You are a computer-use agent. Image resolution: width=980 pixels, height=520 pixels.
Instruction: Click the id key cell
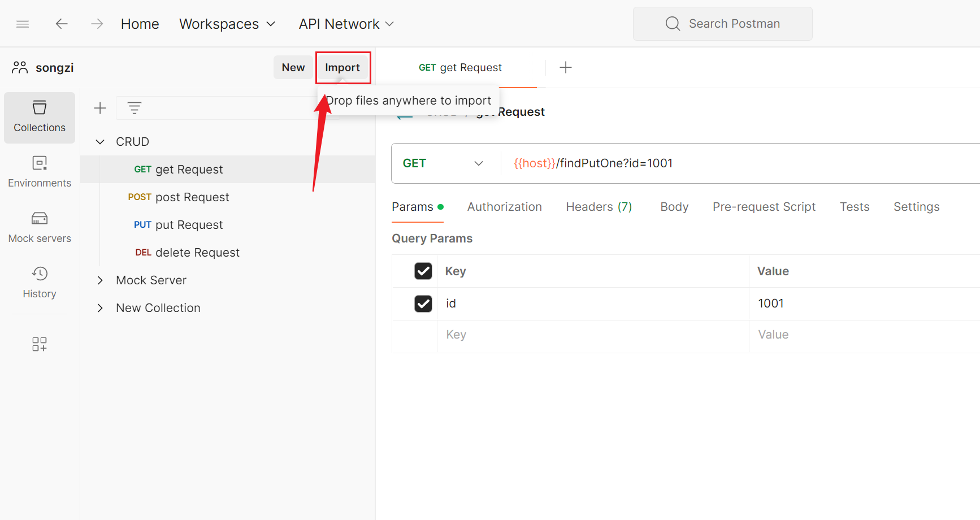point(593,304)
